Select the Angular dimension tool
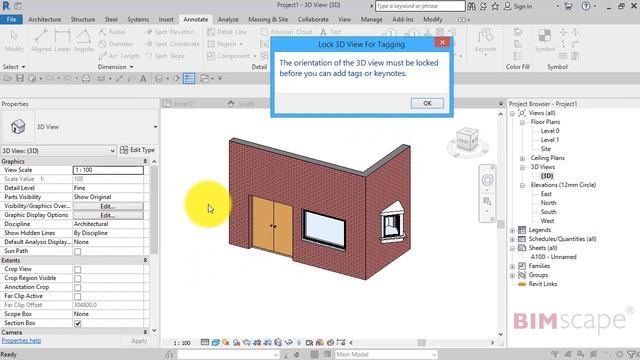The width and height of the screenshot is (640, 360). (84, 40)
